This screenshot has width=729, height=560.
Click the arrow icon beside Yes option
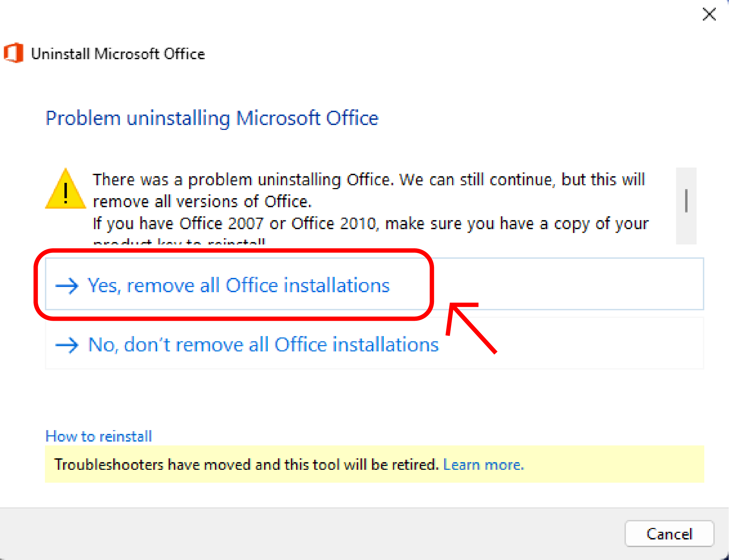[x=67, y=286]
